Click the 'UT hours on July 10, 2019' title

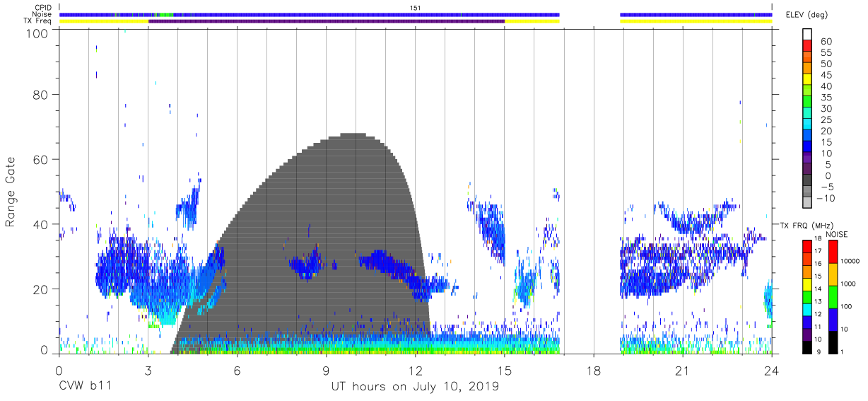point(416,387)
